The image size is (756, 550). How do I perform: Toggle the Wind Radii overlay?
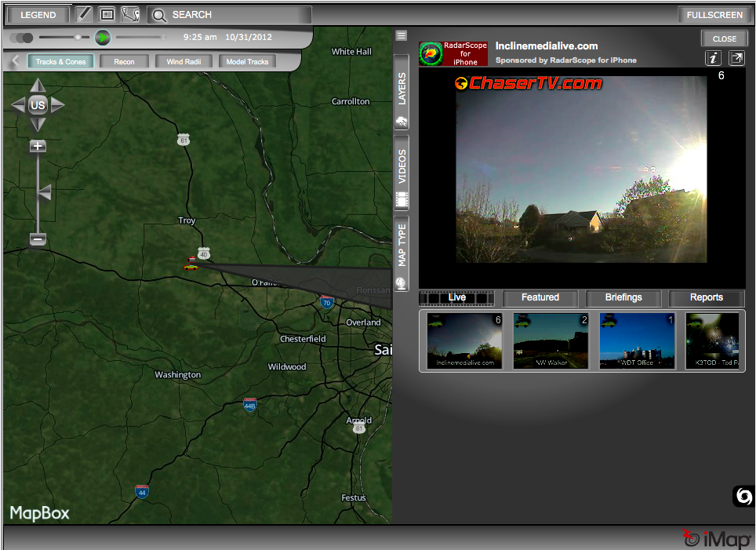tap(183, 61)
